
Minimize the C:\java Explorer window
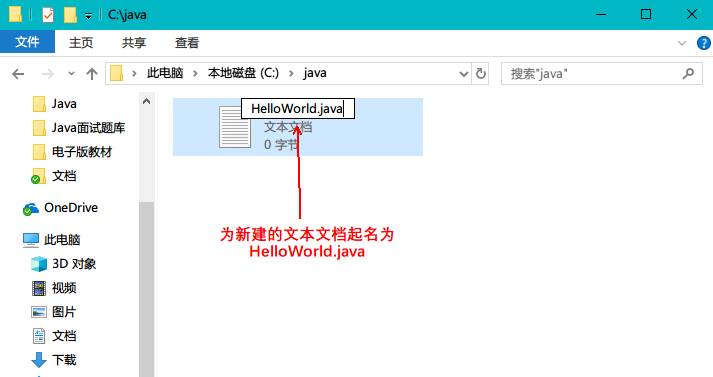601,15
